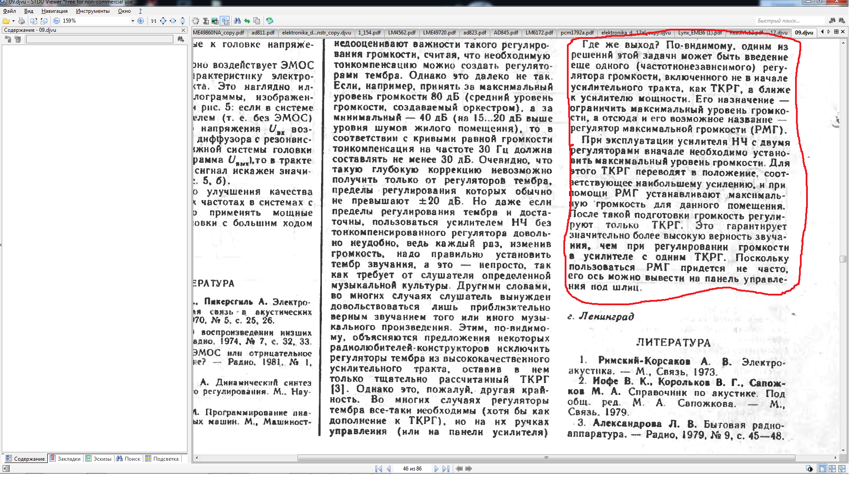Screen dimensions: 868x489
Task: Collapse all contents tree items icon
Action: click(x=18, y=39)
